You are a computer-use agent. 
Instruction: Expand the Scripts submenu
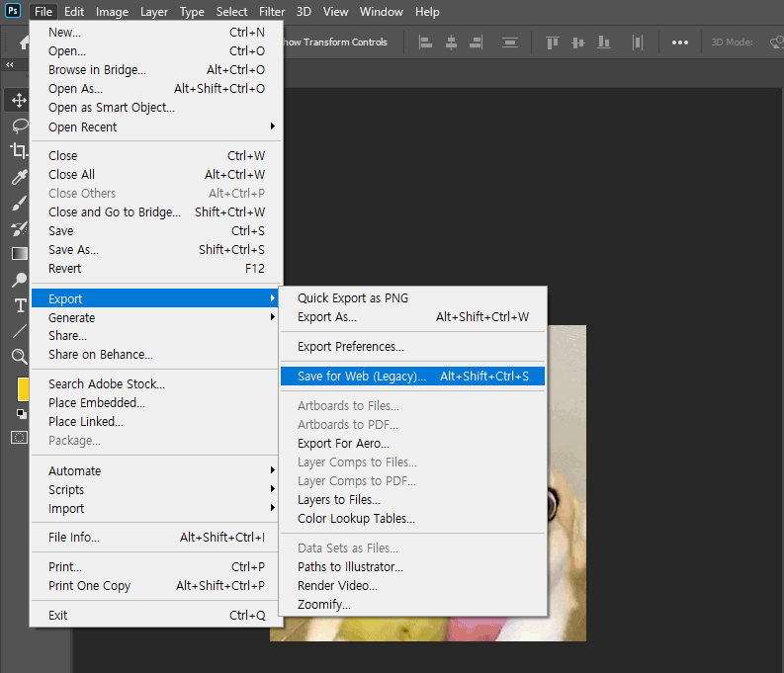pyautogui.click(x=156, y=489)
